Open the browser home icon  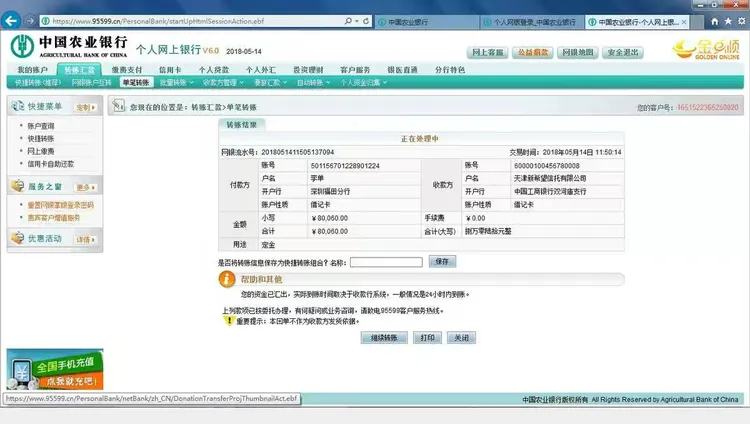point(715,21)
